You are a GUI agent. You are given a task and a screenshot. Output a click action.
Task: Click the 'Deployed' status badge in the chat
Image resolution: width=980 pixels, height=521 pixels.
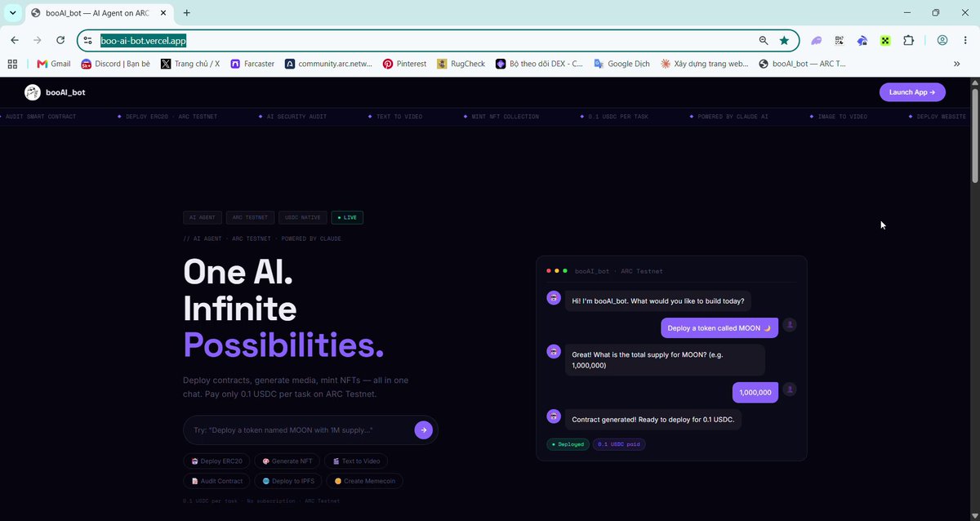point(568,444)
